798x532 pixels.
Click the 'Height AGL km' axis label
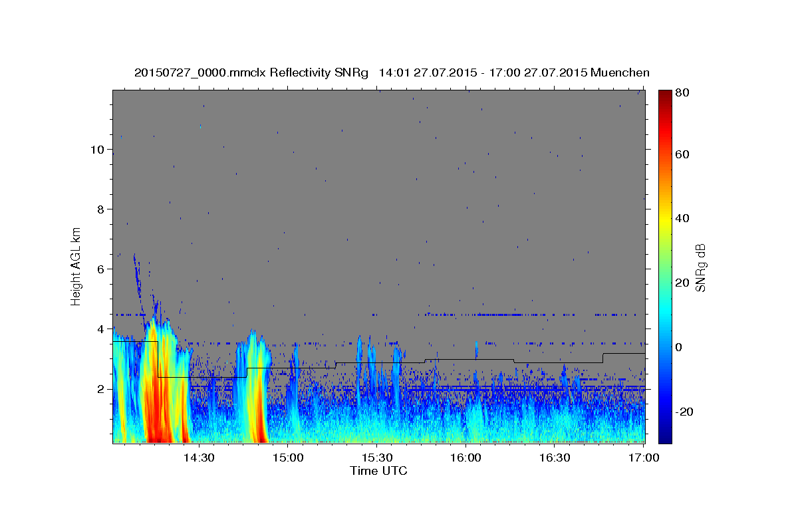[76, 266]
